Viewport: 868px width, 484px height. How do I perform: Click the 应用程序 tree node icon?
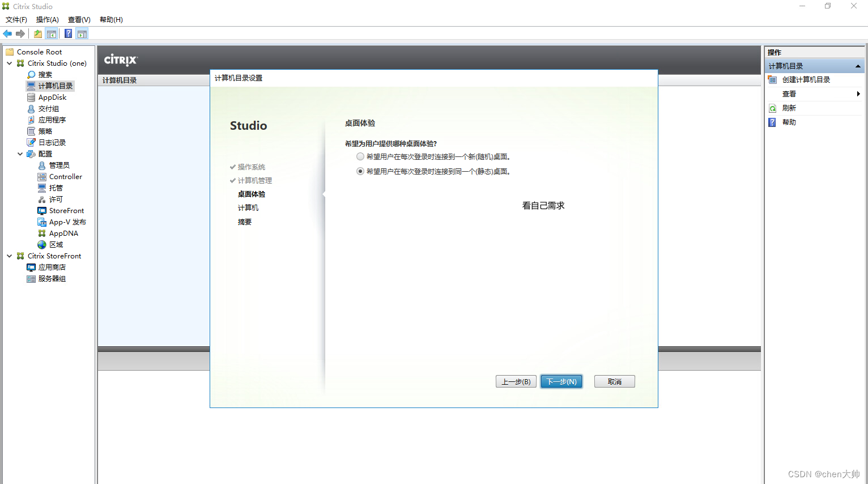[31, 120]
